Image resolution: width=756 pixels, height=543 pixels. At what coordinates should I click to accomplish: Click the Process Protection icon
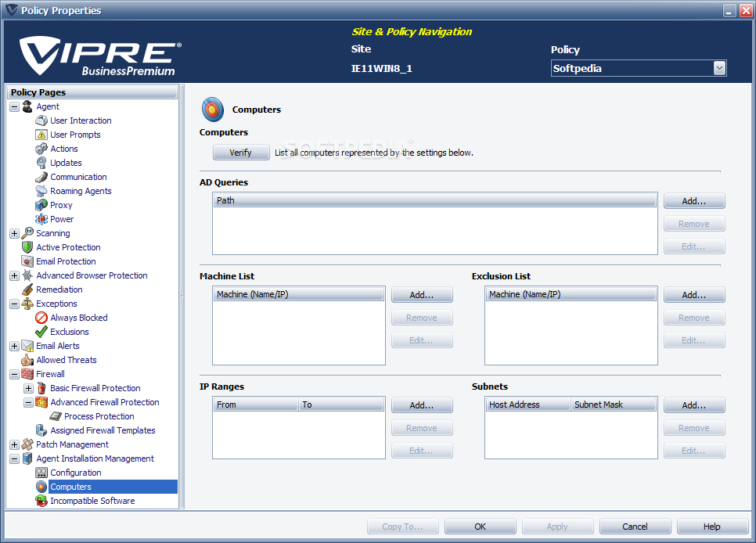click(56, 416)
